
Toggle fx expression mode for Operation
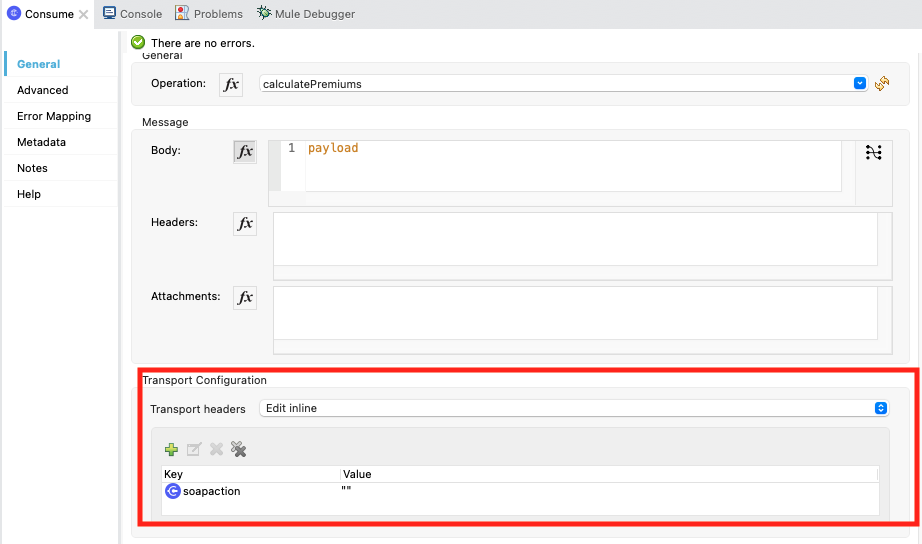point(231,84)
